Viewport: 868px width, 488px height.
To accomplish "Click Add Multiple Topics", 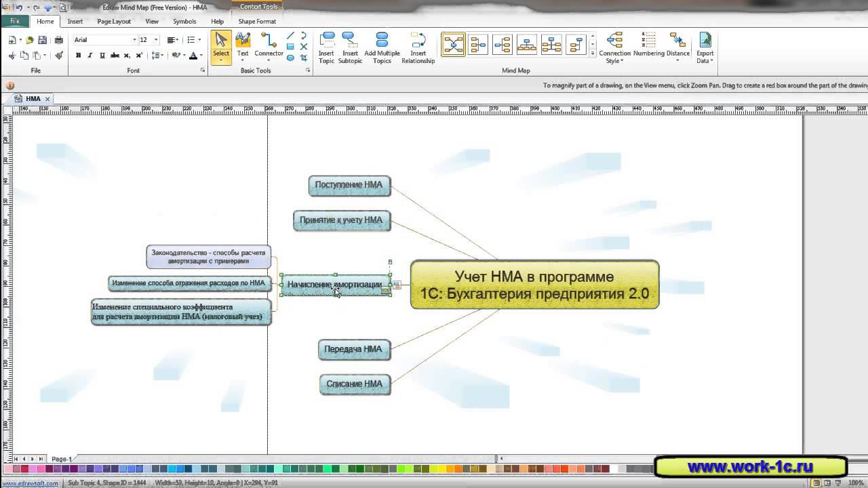I will click(x=382, y=48).
